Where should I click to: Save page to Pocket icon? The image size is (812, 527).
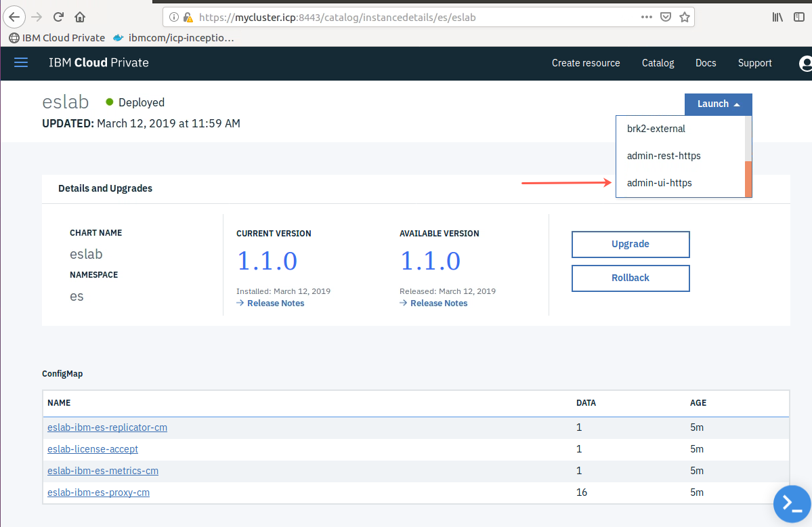click(x=666, y=17)
